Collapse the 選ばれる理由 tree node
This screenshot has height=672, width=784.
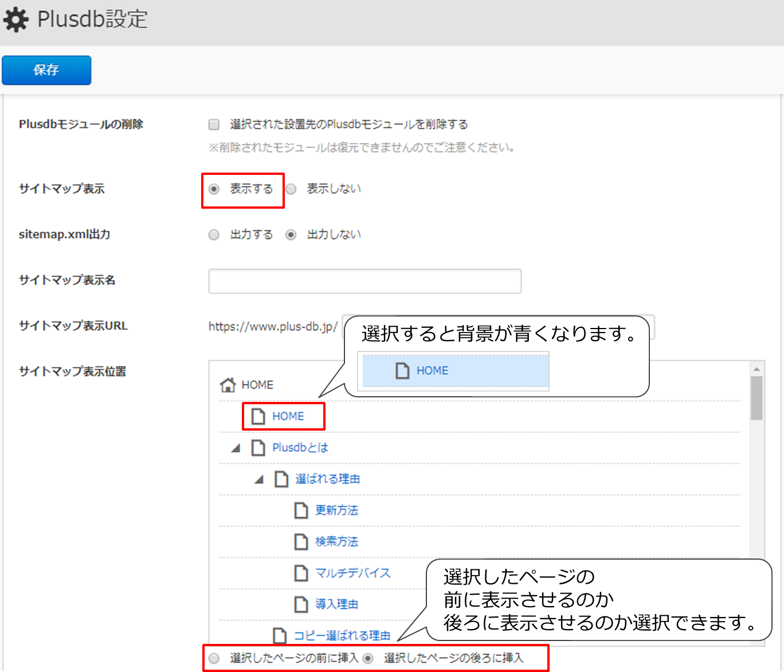tap(259, 479)
